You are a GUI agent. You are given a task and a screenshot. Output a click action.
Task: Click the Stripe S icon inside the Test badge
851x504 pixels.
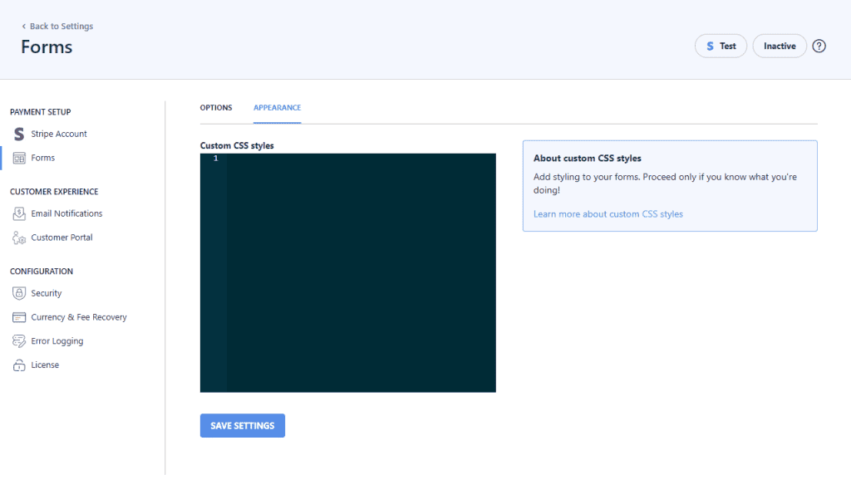click(x=710, y=46)
